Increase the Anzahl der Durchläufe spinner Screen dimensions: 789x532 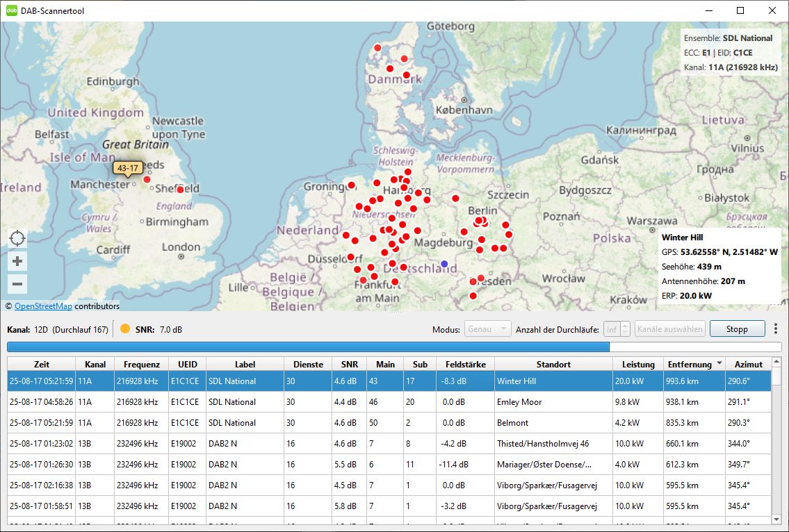[x=625, y=326]
